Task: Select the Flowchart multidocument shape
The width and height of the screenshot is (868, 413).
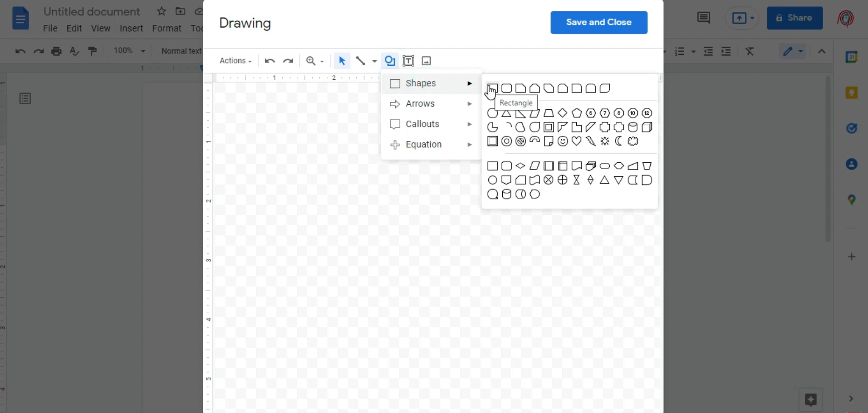Action: click(x=591, y=166)
